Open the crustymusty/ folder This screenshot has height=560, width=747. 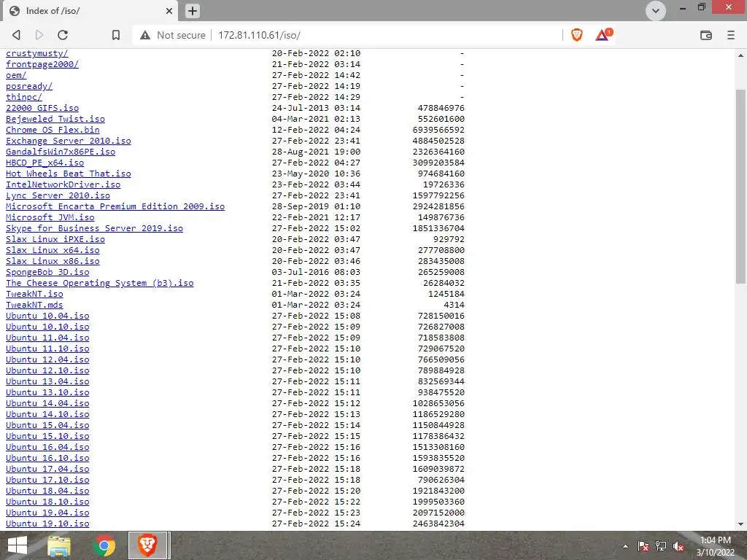pos(37,53)
